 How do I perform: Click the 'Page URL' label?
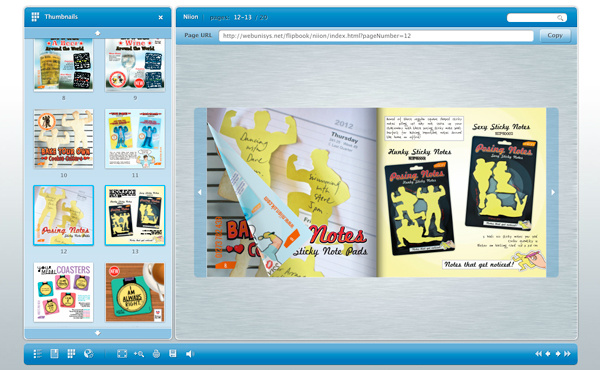(198, 35)
